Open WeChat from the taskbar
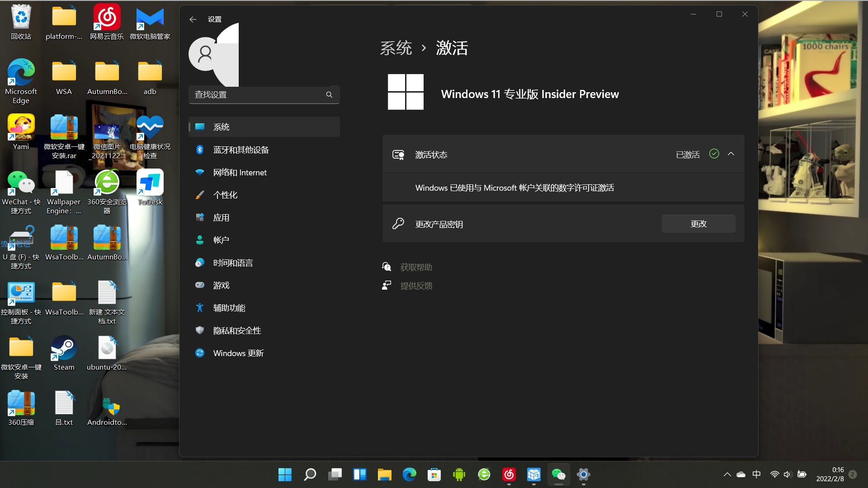Screen dimensions: 868x488 click(559, 474)
